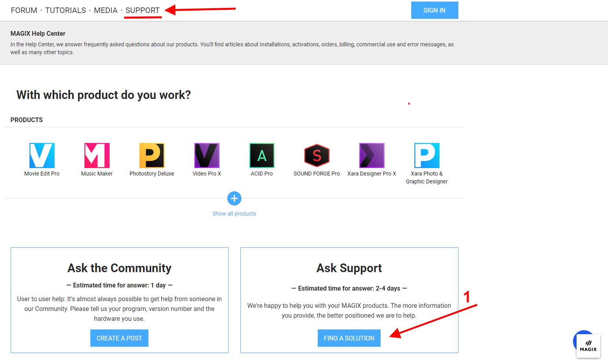The height and width of the screenshot is (364, 608).
Task: Open the Xara Designer Pro X icon
Action: pyautogui.click(x=372, y=155)
